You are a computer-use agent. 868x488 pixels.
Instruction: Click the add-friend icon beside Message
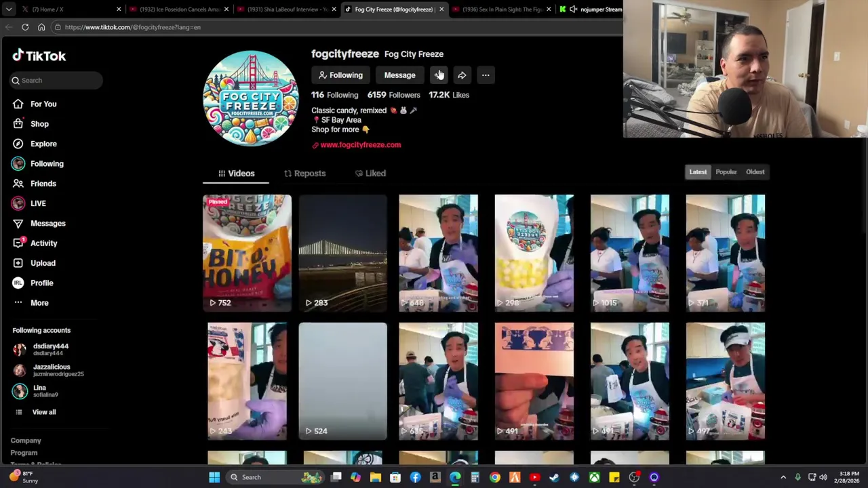439,75
